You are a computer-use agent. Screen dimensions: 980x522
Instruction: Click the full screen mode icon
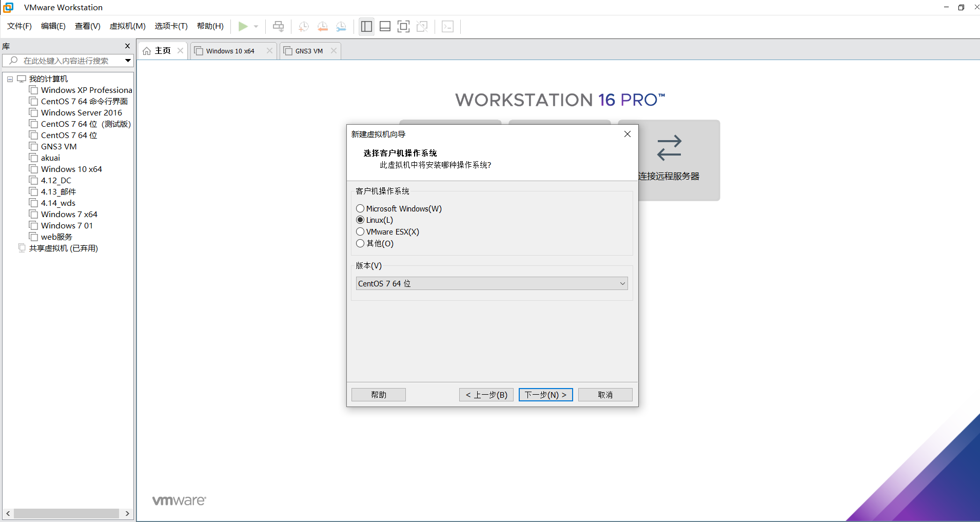(x=404, y=26)
